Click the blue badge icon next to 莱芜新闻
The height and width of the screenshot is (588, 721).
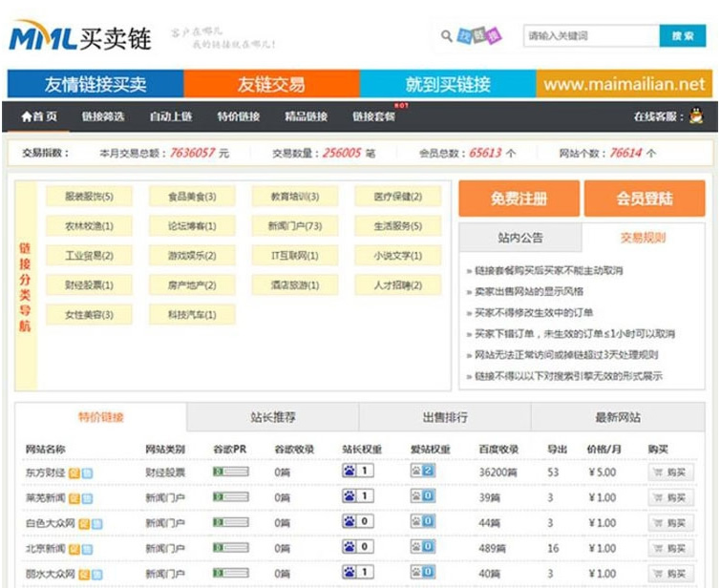tap(86, 497)
